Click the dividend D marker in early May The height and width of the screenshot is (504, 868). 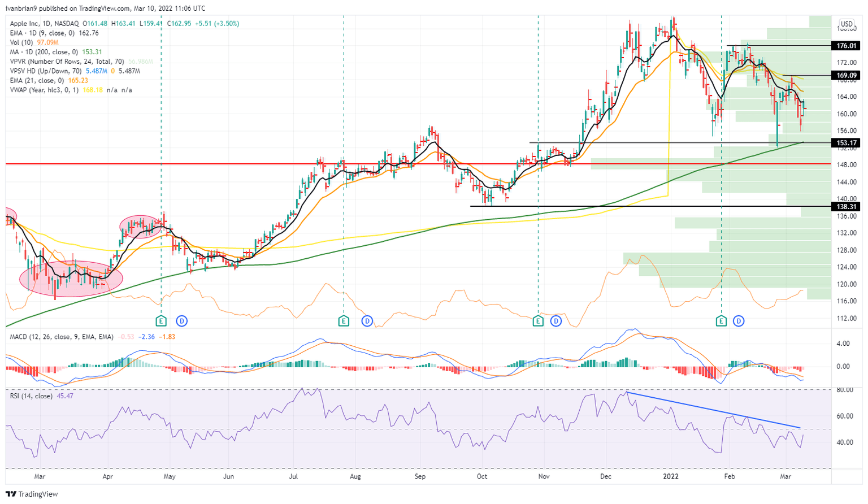click(x=181, y=321)
